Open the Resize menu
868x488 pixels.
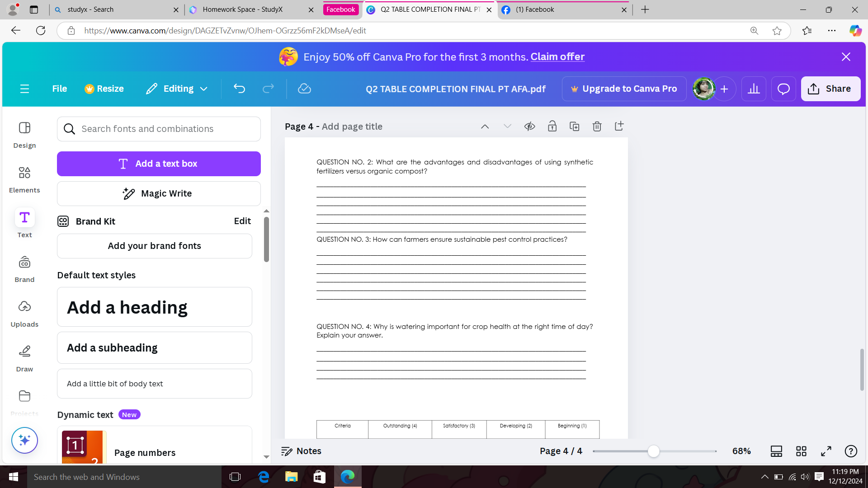pos(104,89)
